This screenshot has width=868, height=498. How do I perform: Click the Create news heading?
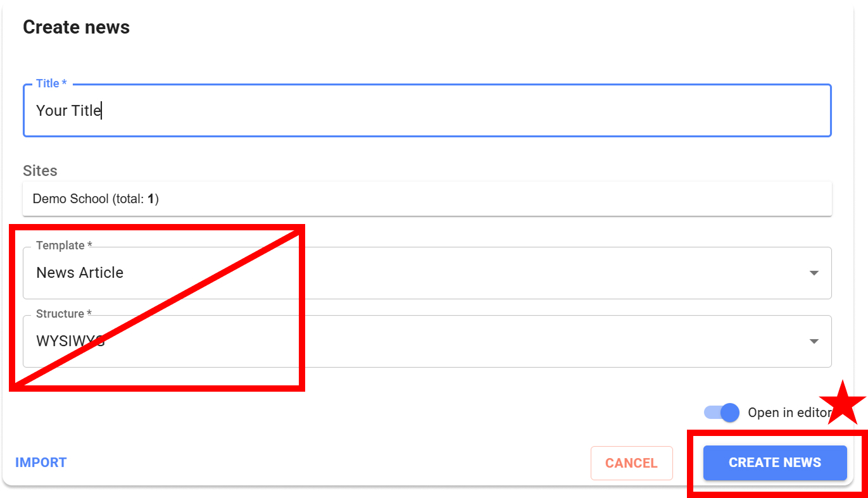pos(76,27)
